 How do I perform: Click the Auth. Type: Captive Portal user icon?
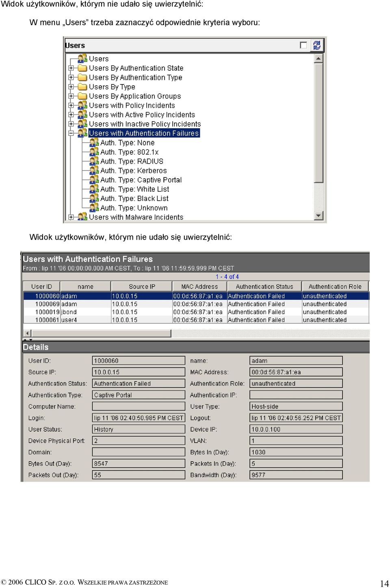click(x=94, y=180)
